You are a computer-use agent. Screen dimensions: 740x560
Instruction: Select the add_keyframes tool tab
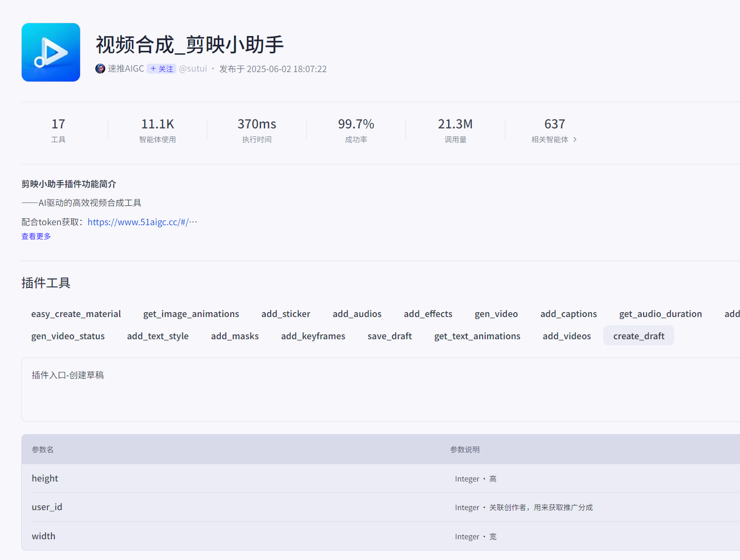[313, 336]
